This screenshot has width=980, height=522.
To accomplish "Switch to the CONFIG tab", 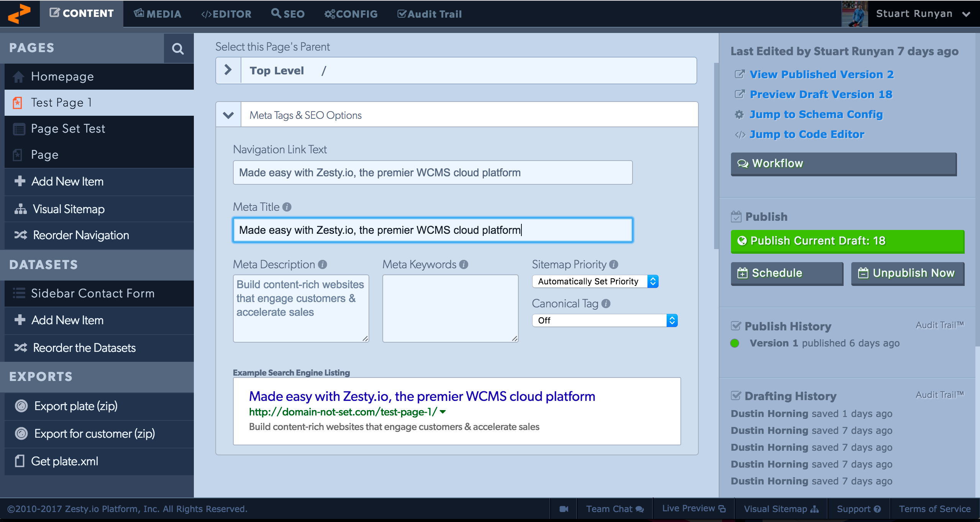I will [x=351, y=14].
